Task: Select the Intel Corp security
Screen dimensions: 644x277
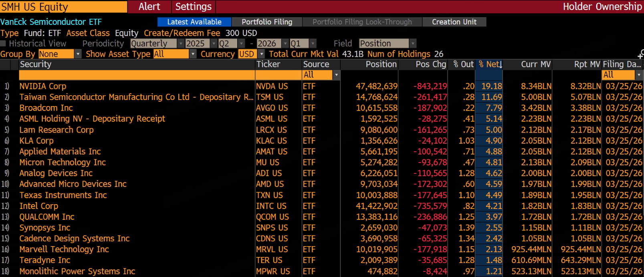Action: (39, 206)
